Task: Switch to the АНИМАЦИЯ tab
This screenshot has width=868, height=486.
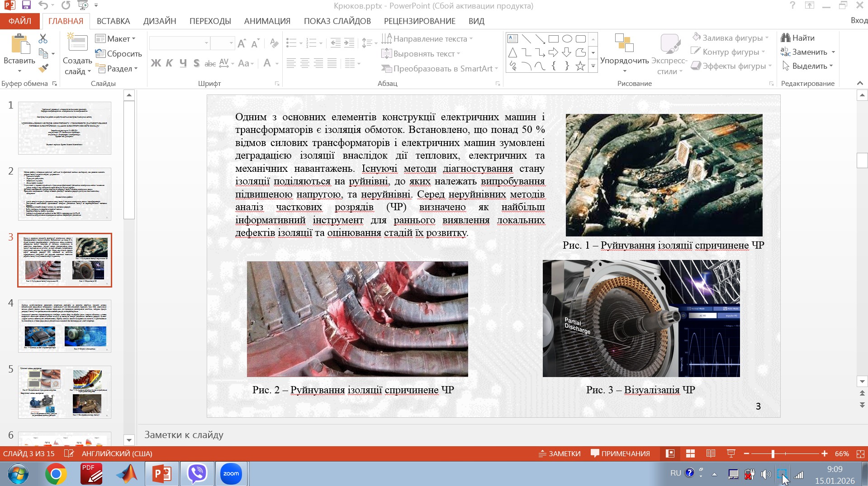Action: coord(267,21)
